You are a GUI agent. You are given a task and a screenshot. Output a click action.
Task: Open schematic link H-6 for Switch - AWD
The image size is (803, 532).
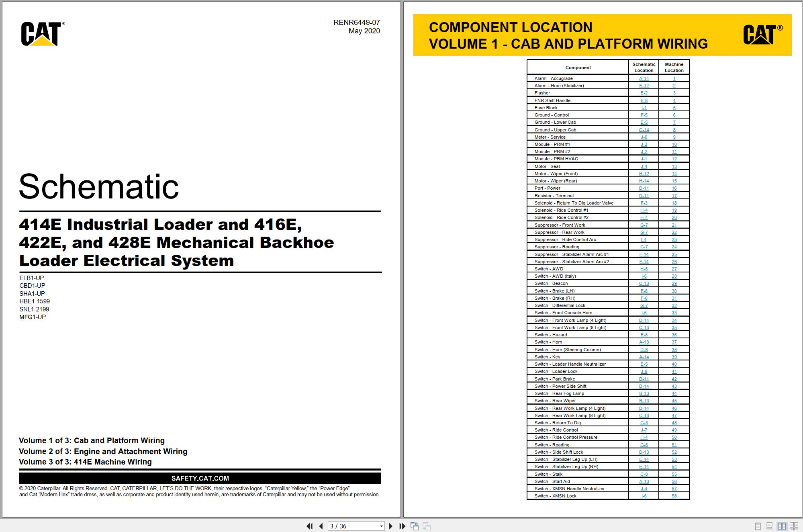pyautogui.click(x=644, y=269)
